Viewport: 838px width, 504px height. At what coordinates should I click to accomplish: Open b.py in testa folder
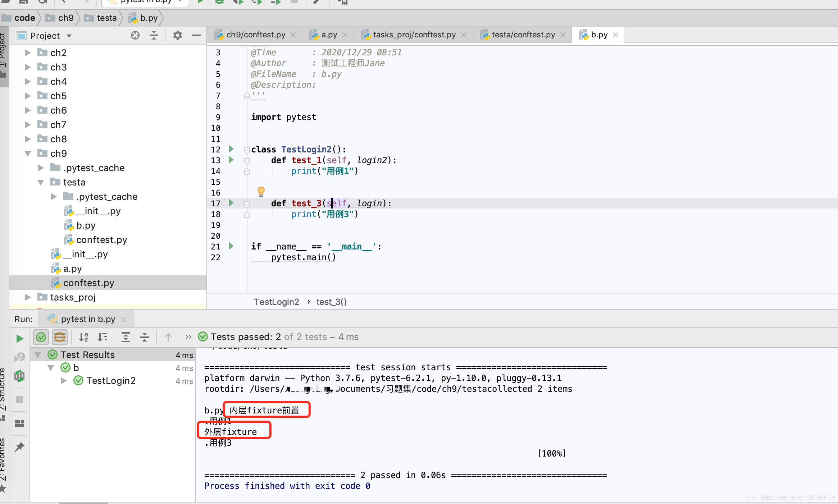[x=86, y=225]
